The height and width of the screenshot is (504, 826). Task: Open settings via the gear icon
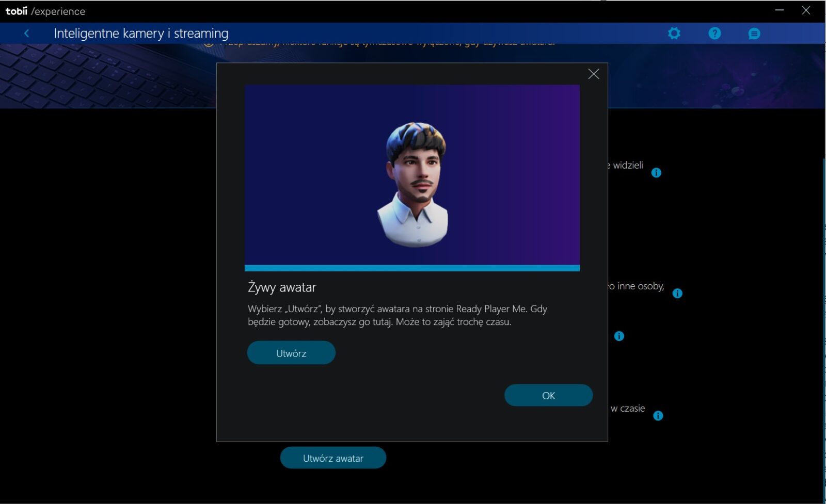(674, 34)
